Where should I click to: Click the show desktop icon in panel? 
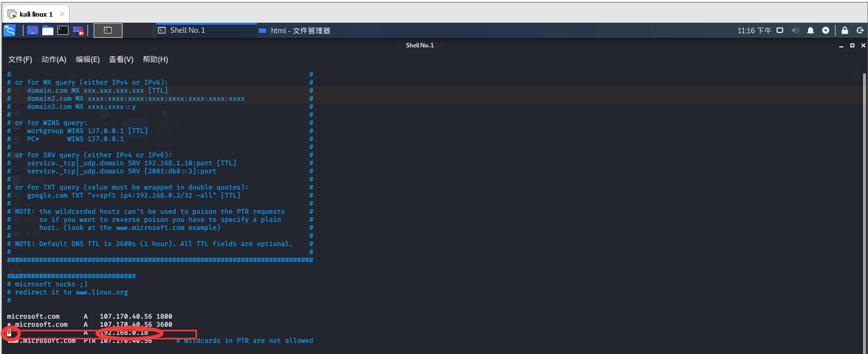click(x=33, y=30)
